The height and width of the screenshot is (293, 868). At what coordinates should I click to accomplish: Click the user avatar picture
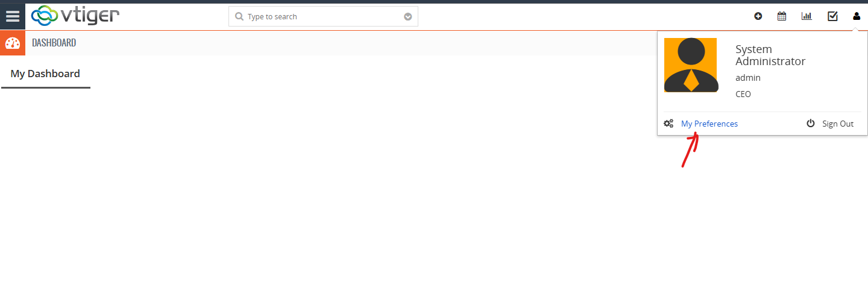[x=691, y=65]
